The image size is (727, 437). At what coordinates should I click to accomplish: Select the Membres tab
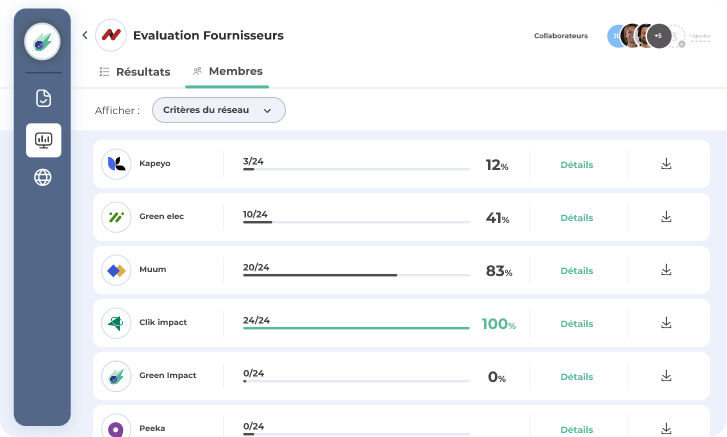(227, 72)
